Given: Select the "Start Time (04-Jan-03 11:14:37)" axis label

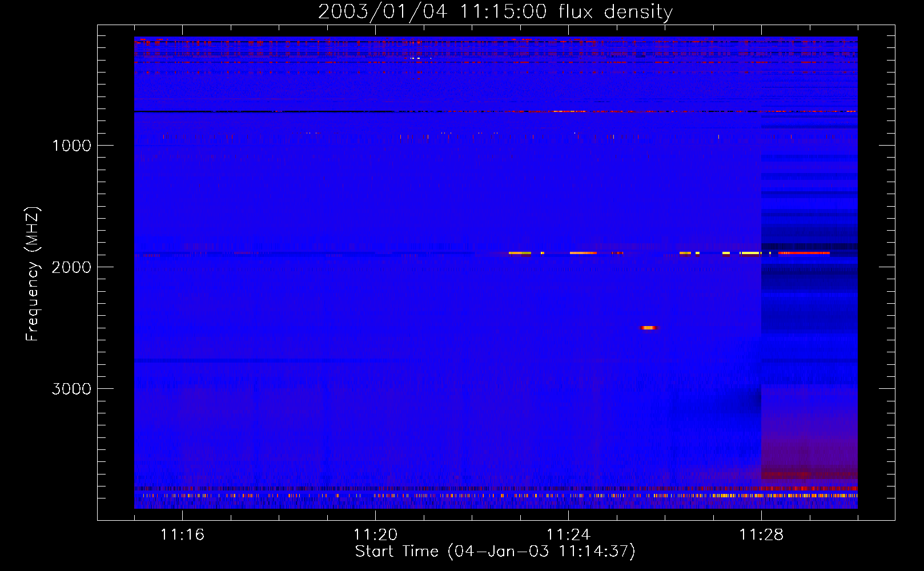Looking at the screenshot, I should click(495, 552).
